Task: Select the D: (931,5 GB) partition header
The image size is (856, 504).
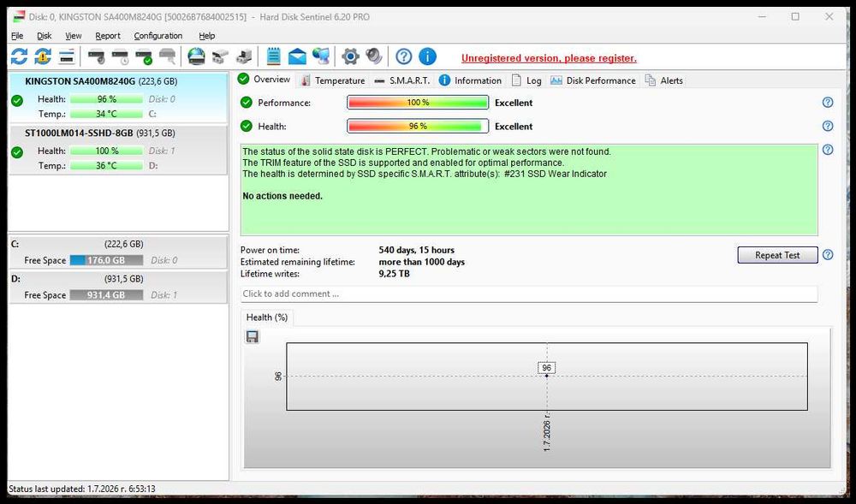Action: [x=118, y=279]
